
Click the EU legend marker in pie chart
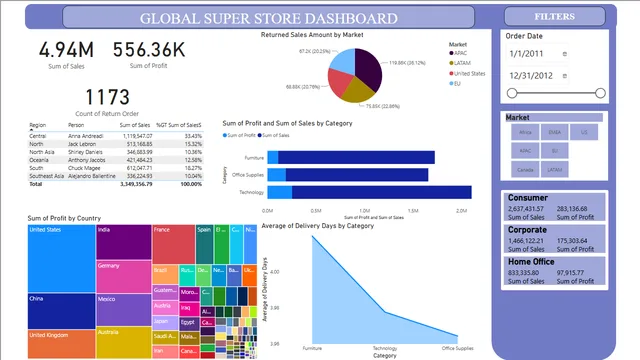pyautogui.click(x=451, y=83)
